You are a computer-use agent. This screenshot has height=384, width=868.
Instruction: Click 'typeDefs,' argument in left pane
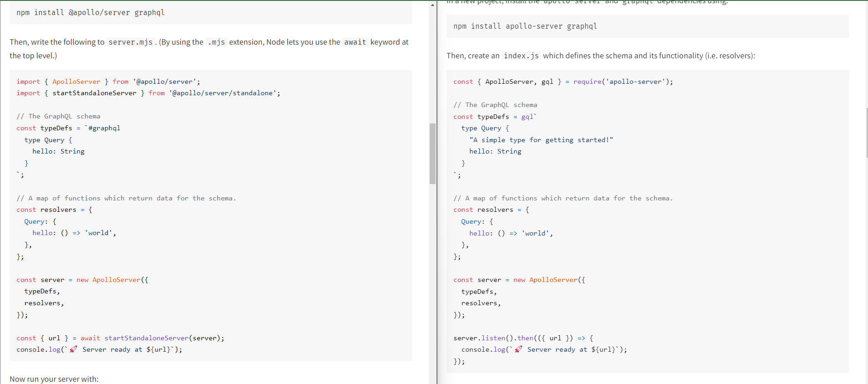(42, 291)
